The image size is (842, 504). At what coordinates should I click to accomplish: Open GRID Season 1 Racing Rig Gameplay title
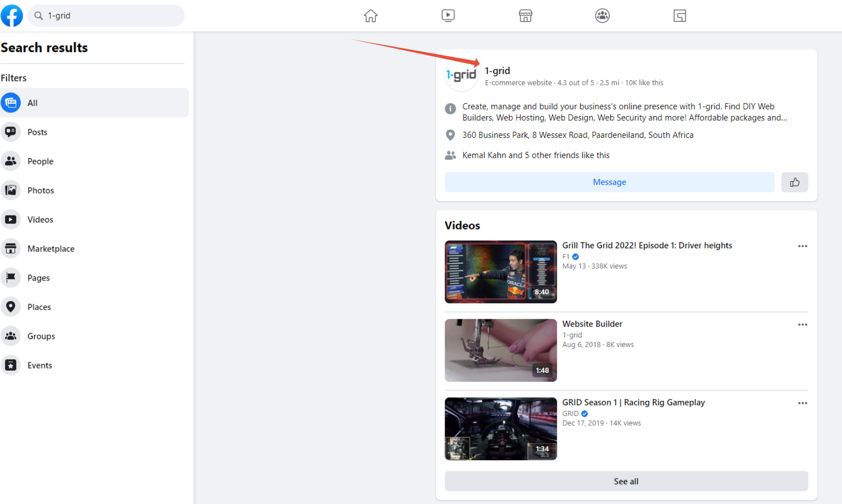[x=634, y=402]
